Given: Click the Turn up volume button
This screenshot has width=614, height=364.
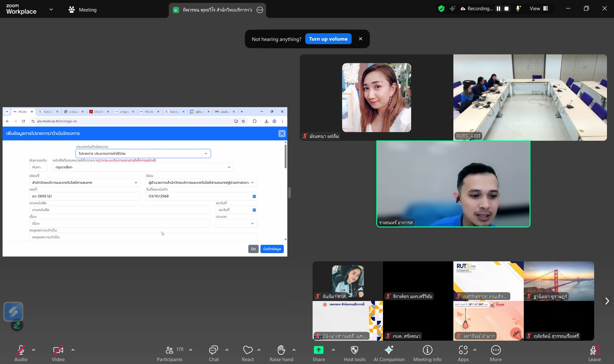Looking at the screenshot, I should [328, 39].
